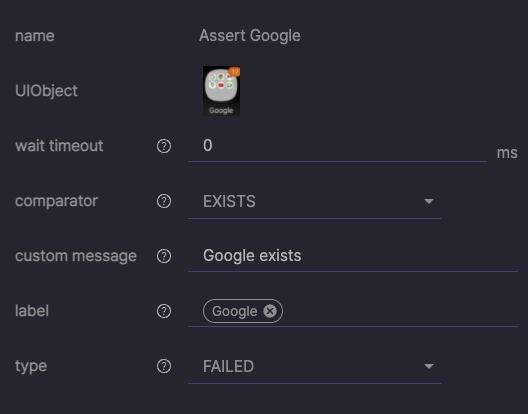The width and height of the screenshot is (528, 414).
Task: Click the comparator label text
Action: [56, 201]
